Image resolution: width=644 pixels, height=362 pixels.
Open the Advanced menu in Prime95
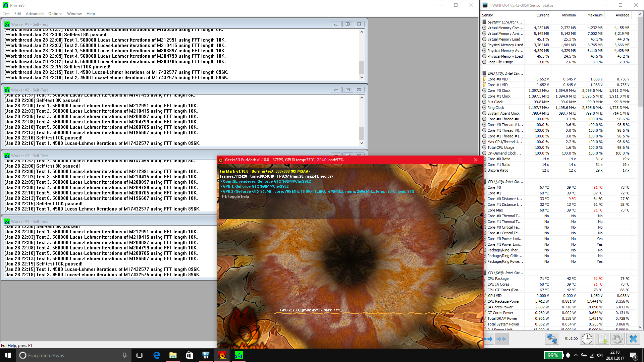point(35,14)
